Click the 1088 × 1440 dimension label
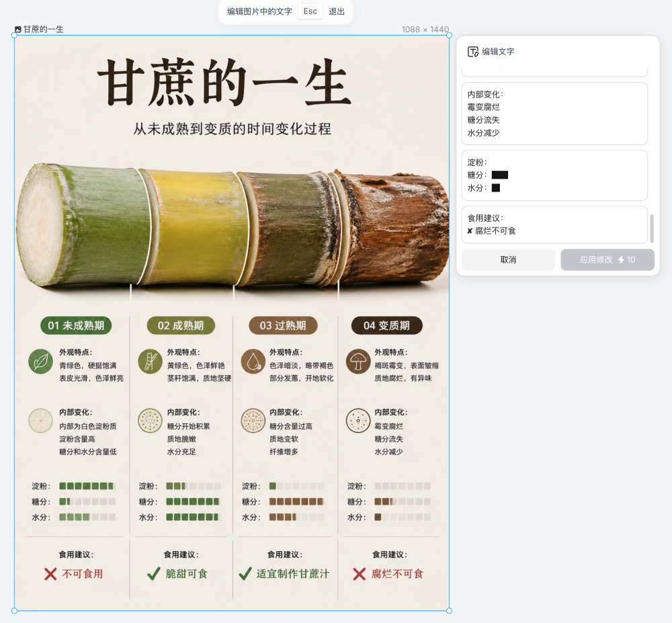 point(425,30)
